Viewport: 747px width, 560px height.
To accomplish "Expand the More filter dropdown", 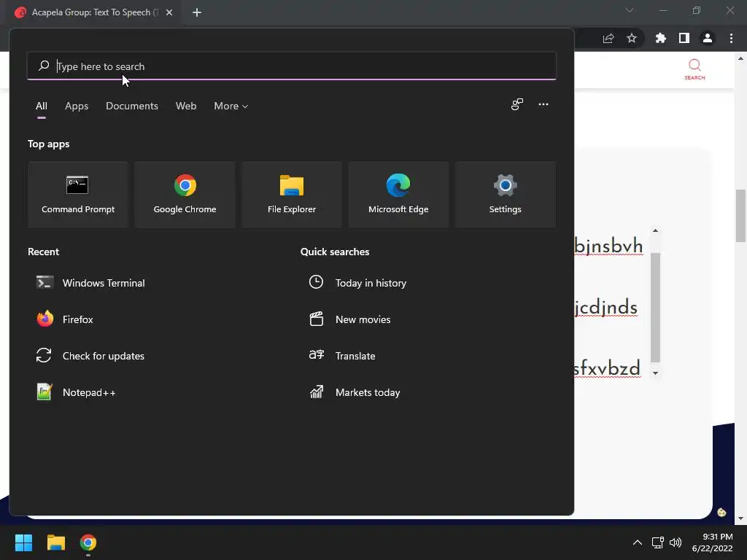I will pos(231,106).
